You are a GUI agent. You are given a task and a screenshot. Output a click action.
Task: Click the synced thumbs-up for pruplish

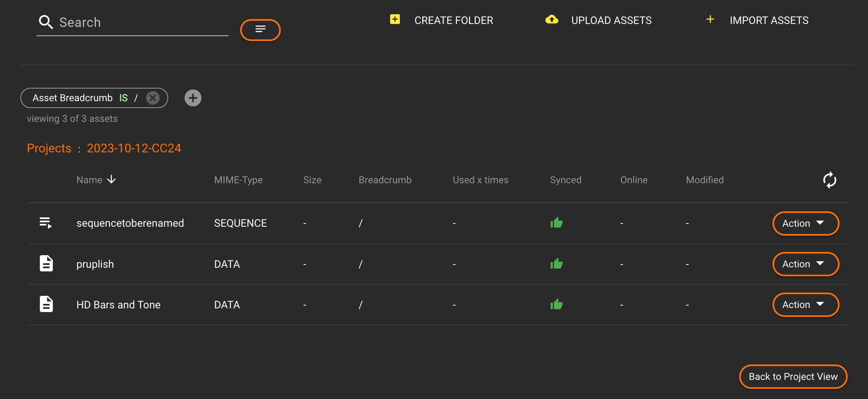tap(556, 264)
